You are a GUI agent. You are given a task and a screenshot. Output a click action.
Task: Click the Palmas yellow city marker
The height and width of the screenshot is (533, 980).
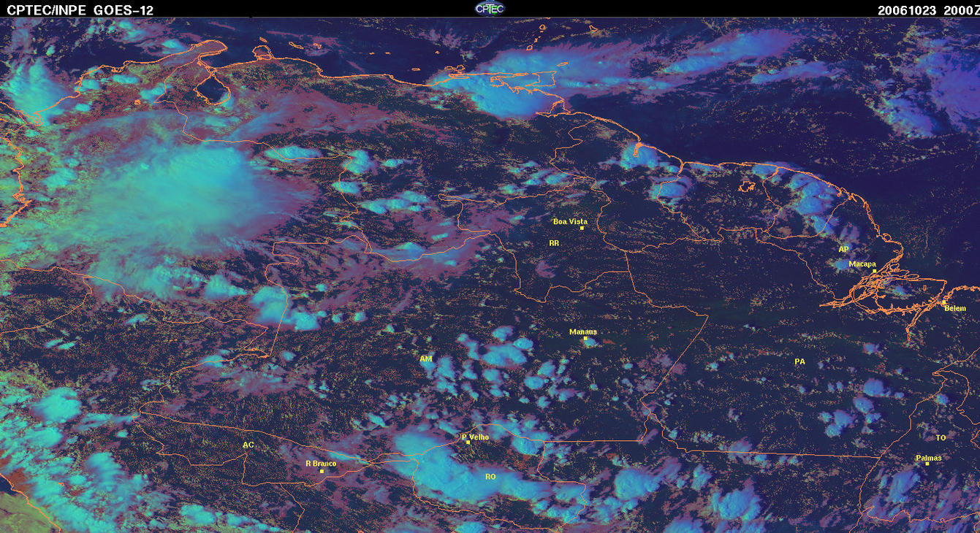point(927,464)
